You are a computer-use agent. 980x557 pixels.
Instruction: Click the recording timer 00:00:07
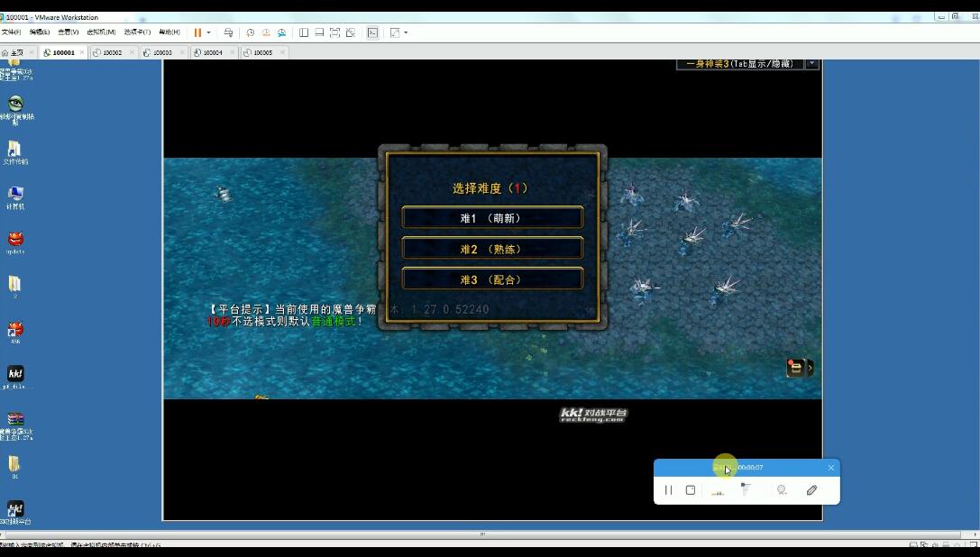750,468
